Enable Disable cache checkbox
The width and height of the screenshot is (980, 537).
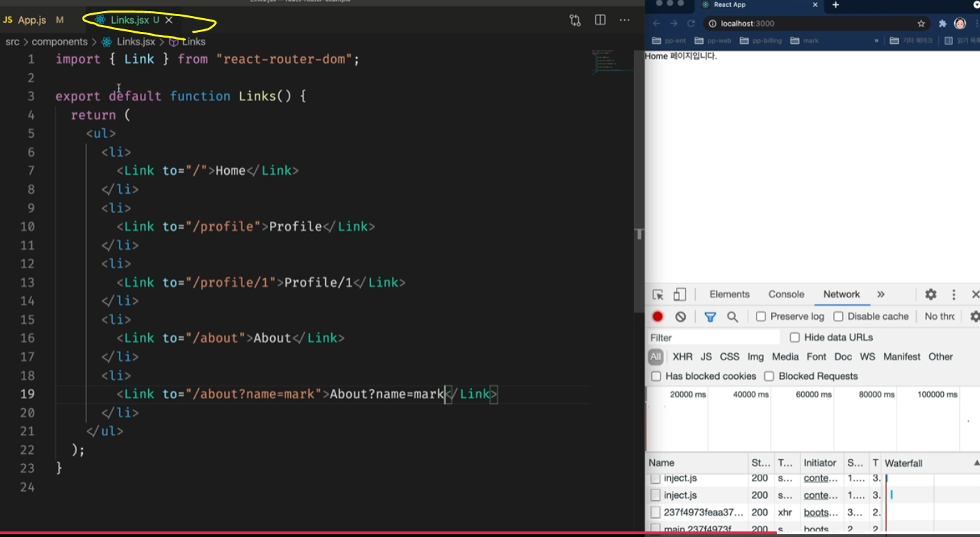pyautogui.click(x=839, y=316)
